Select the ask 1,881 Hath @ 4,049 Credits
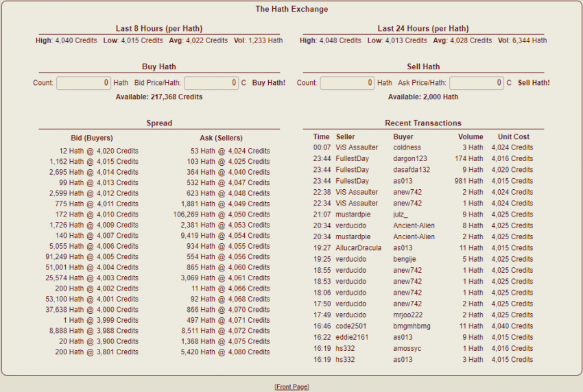This screenshot has height=392, width=583. pyautogui.click(x=226, y=204)
